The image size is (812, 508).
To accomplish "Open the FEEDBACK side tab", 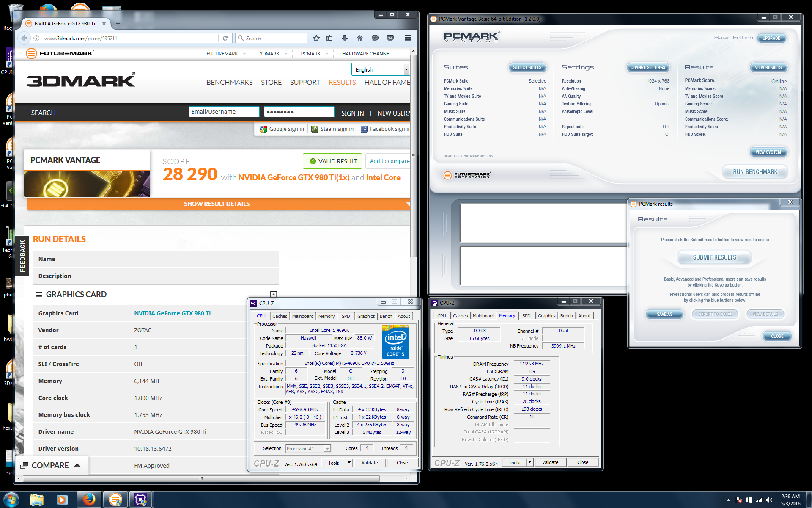I will [x=22, y=256].
